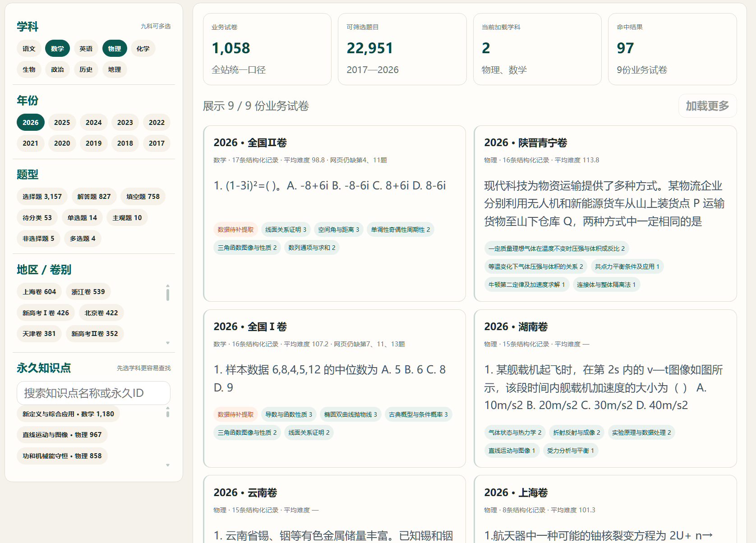Filter by 单选题 14
This screenshot has width=756, height=543.
click(x=82, y=218)
